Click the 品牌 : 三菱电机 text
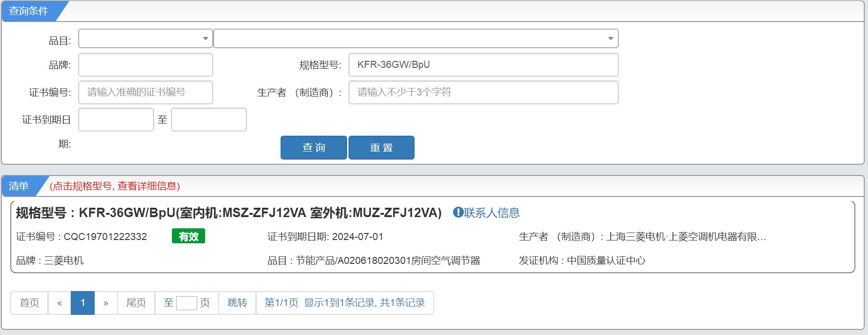The width and height of the screenshot is (868, 335). pos(50,261)
